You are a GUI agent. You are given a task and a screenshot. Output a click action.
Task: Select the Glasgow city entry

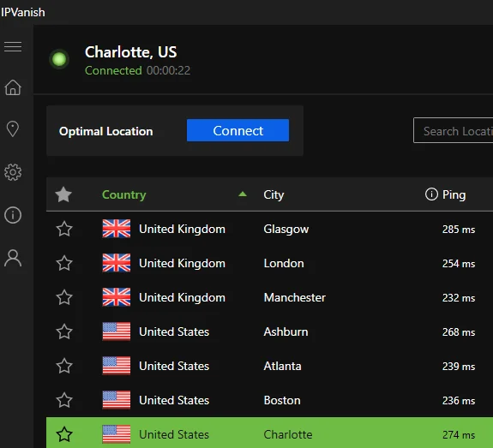pos(286,229)
